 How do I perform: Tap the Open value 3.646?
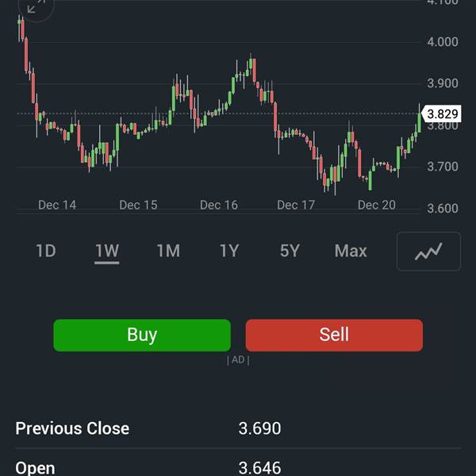pos(259,468)
